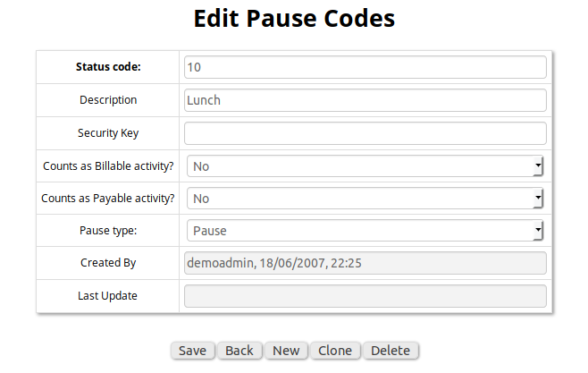Image resolution: width=588 pixels, height=373 pixels.
Task: Click the empty Security Key text box
Action: (365, 133)
